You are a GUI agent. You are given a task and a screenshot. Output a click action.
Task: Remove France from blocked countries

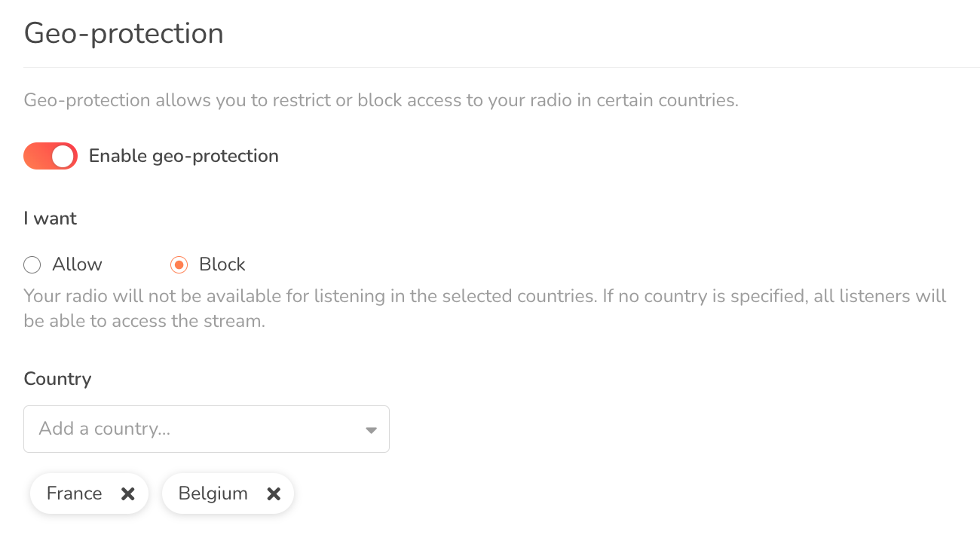point(128,493)
